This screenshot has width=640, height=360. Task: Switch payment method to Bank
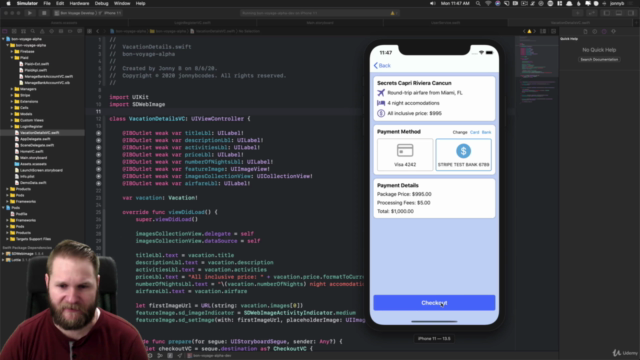(x=486, y=132)
